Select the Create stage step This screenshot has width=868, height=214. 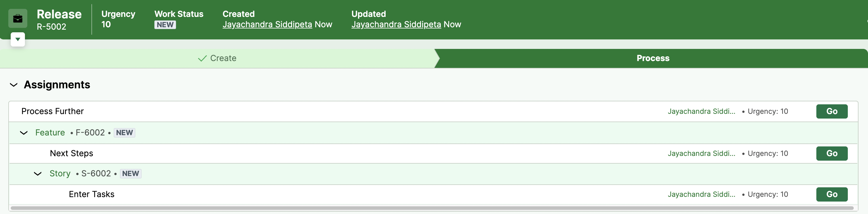(217, 58)
